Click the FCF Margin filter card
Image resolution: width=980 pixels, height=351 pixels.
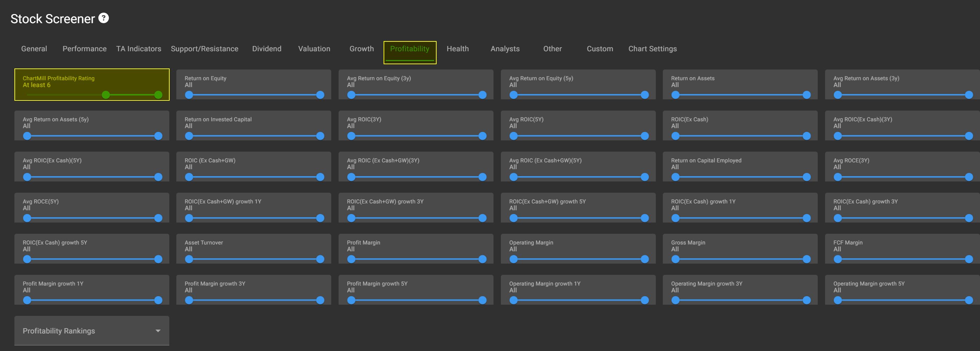coord(902,247)
